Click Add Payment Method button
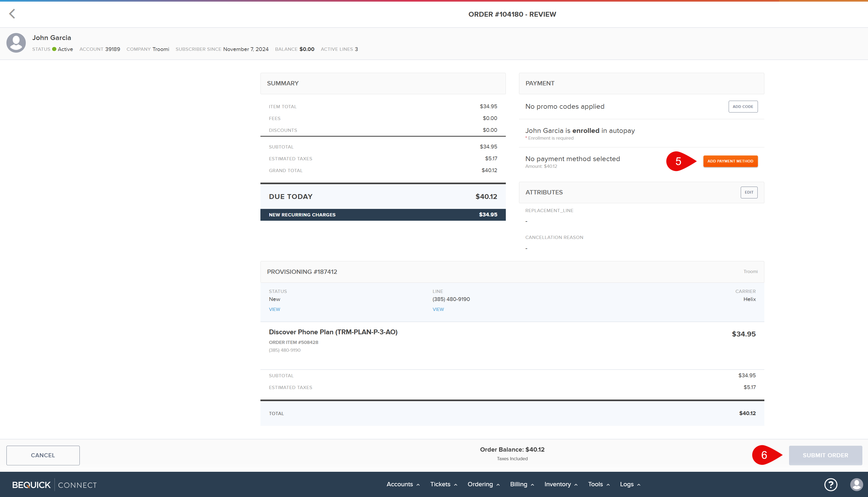868x497 pixels. click(x=730, y=161)
